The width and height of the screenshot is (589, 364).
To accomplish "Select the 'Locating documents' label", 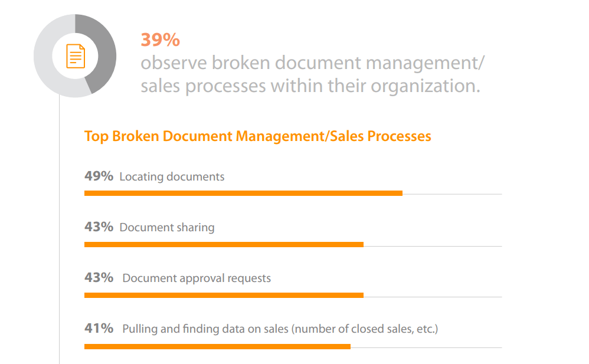I will pyautogui.click(x=172, y=176).
